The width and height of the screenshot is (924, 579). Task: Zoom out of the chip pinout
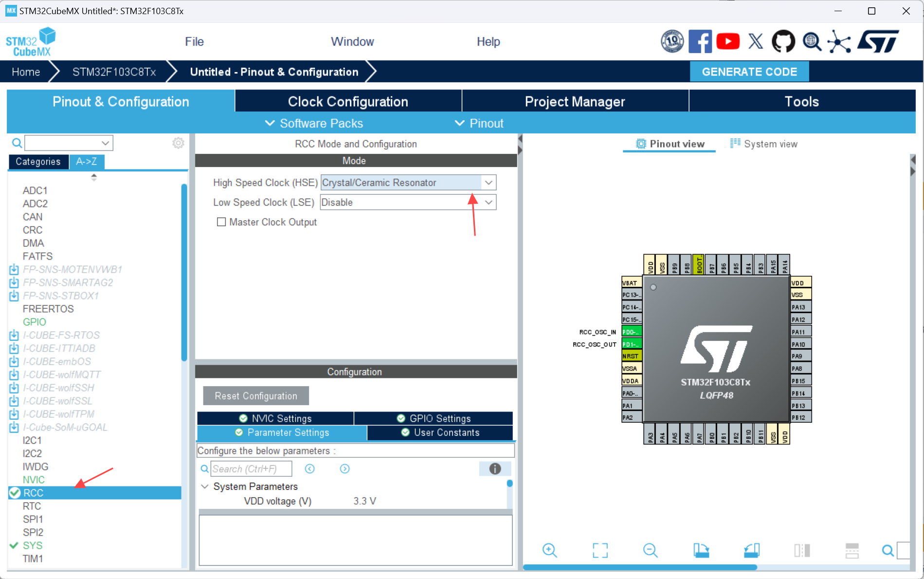(650, 550)
